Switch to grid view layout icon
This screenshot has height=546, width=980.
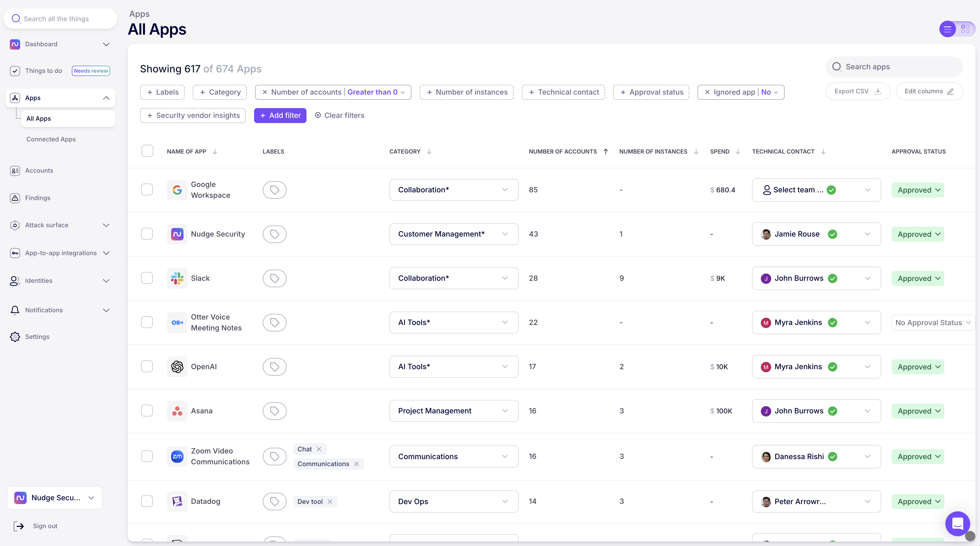tap(965, 29)
